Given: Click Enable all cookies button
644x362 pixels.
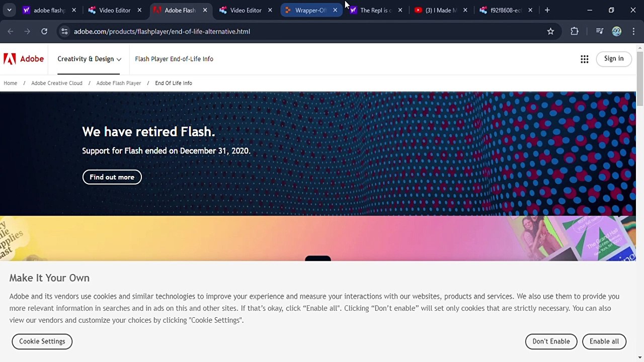Looking at the screenshot, I should [x=604, y=341].
